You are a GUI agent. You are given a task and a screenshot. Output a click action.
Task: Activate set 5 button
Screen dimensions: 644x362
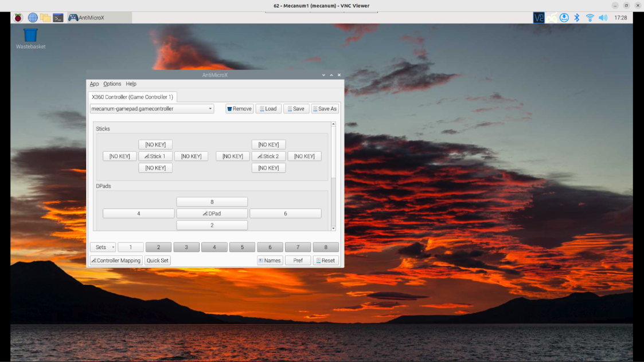click(x=242, y=247)
